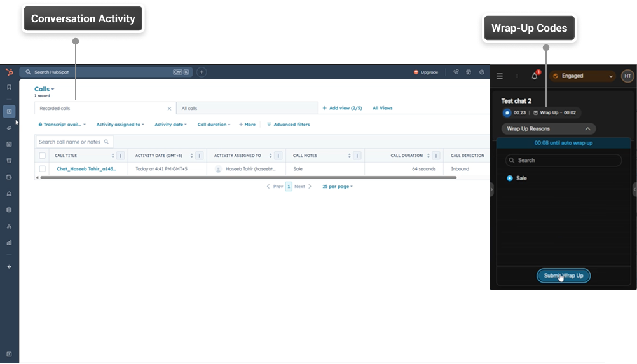
Task: Open Call Notes column options menu
Action: 357,156
